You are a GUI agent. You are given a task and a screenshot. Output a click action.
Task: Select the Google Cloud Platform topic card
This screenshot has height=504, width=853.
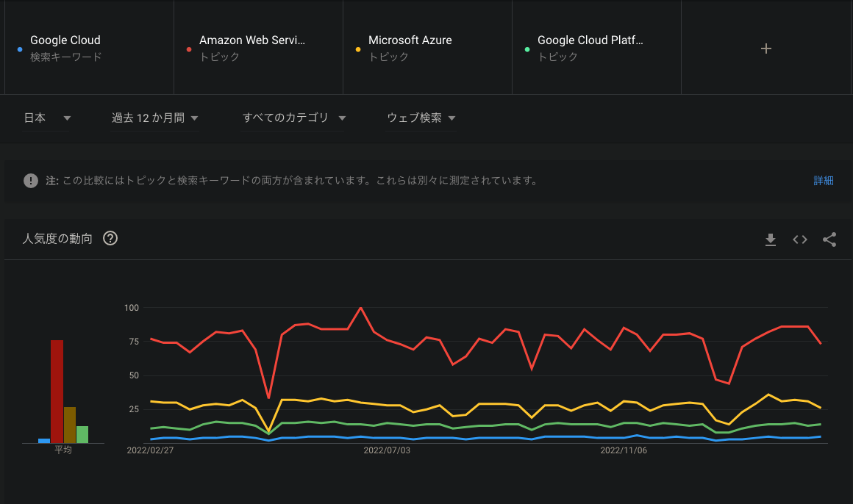click(597, 48)
